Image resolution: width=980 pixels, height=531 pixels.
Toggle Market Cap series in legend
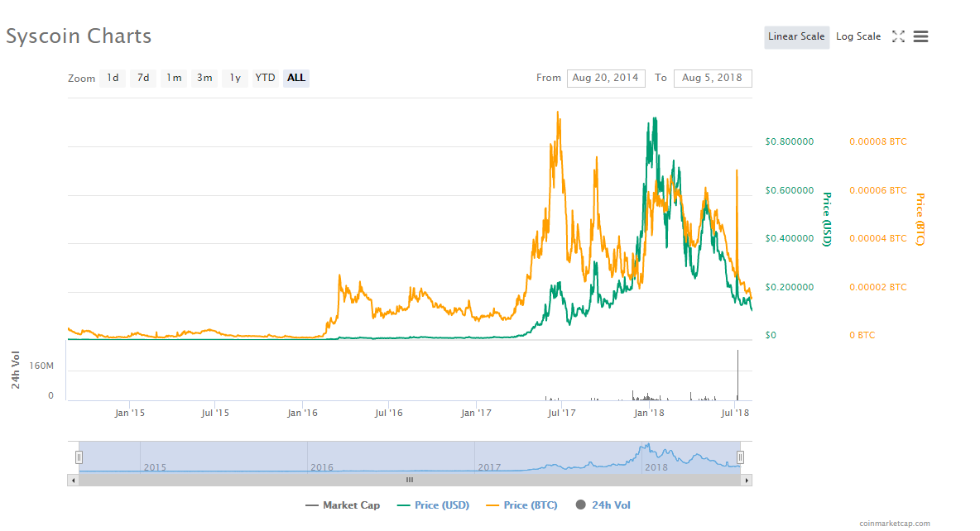tap(343, 505)
